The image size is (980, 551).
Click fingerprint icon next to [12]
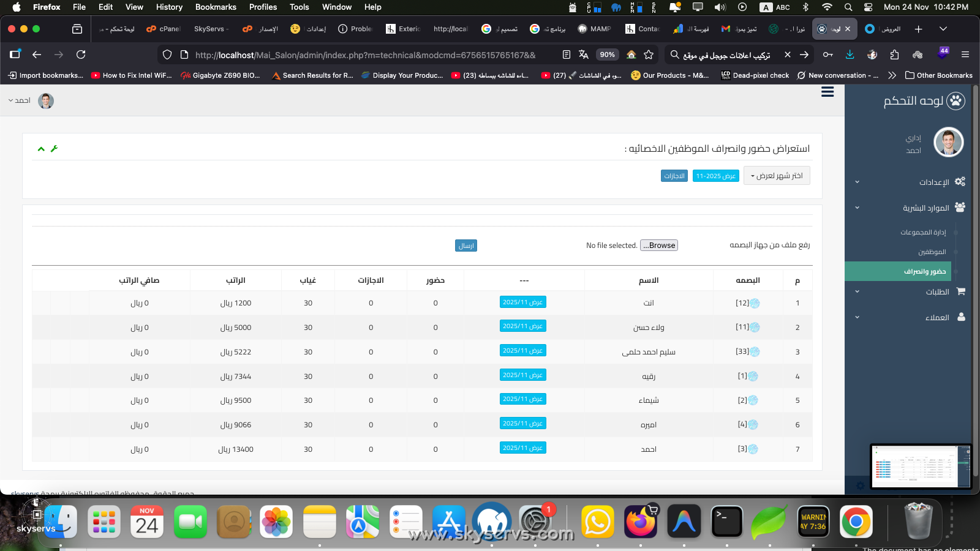pyautogui.click(x=755, y=304)
